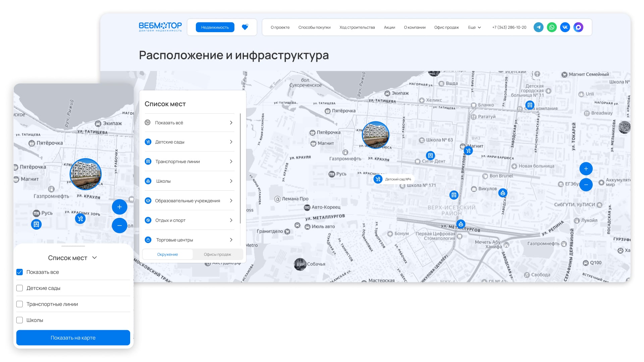Click the Школы category icon in list

[x=148, y=181]
